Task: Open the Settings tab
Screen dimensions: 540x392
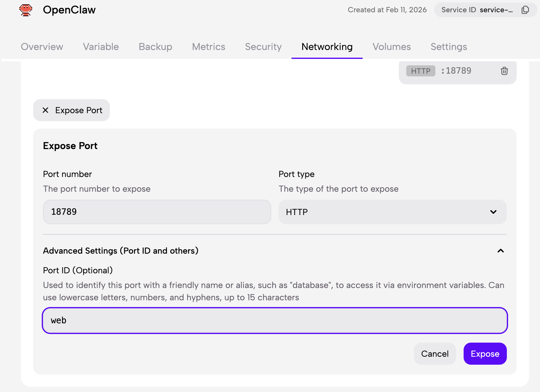Action: point(449,47)
